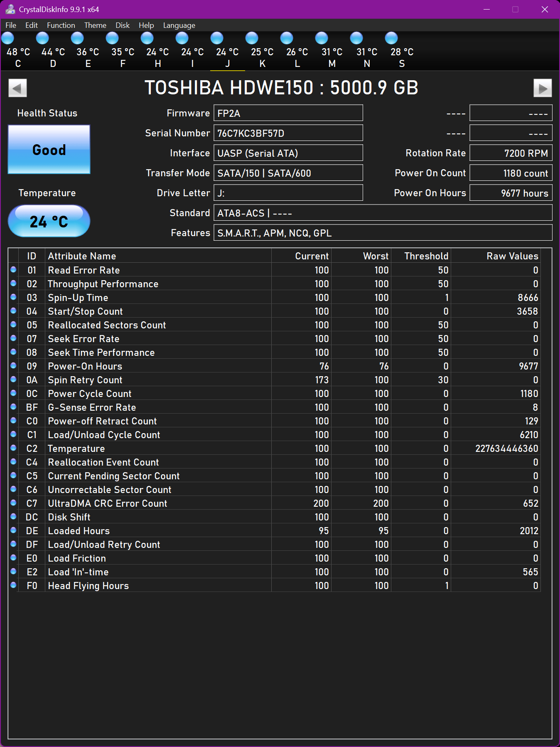Screen dimensions: 560x747
Task: Click the Rotation Rate value 7200 RPM
Action: tap(511, 153)
